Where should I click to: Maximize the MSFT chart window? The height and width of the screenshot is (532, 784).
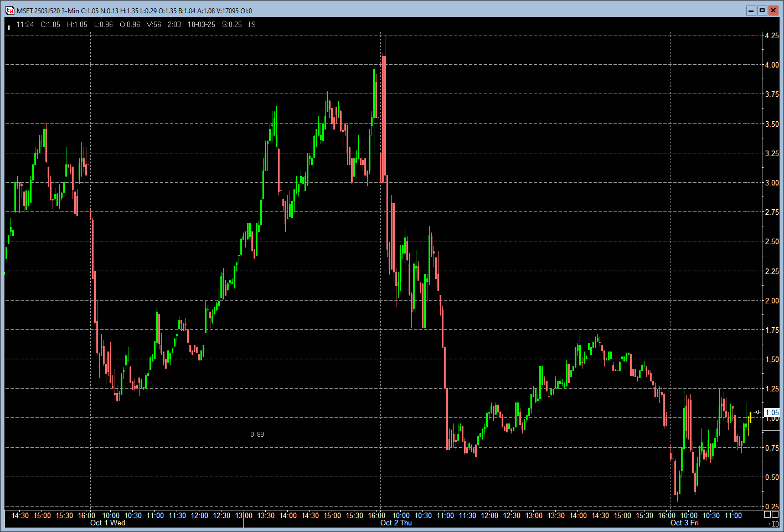click(x=762, y=11)
